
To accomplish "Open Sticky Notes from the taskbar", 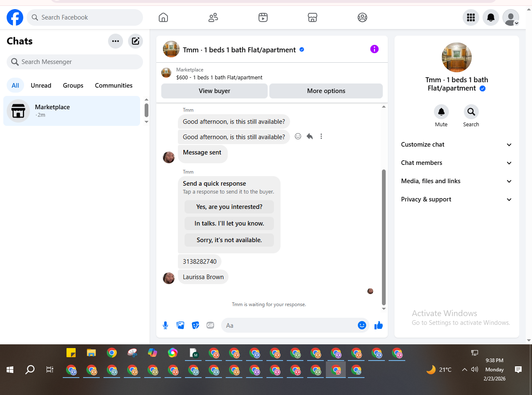I will pyautogui.click(x=71, y=353).
